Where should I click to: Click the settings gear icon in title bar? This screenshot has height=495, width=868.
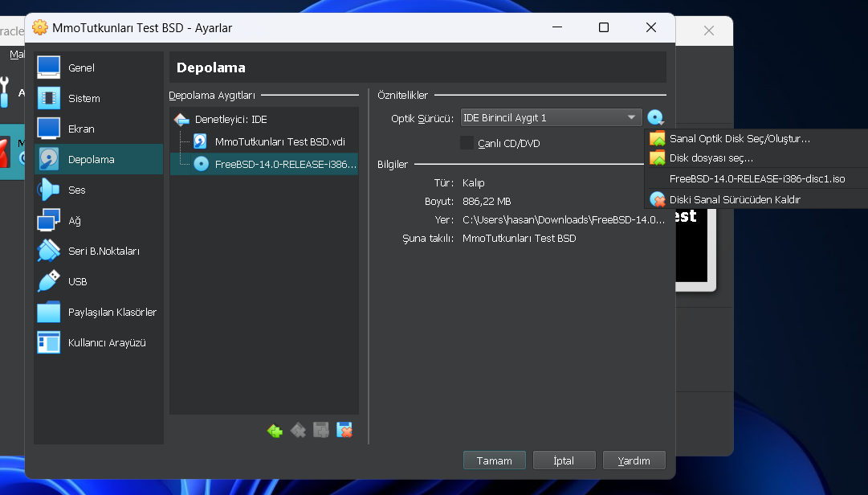click(x=40, y=27)
